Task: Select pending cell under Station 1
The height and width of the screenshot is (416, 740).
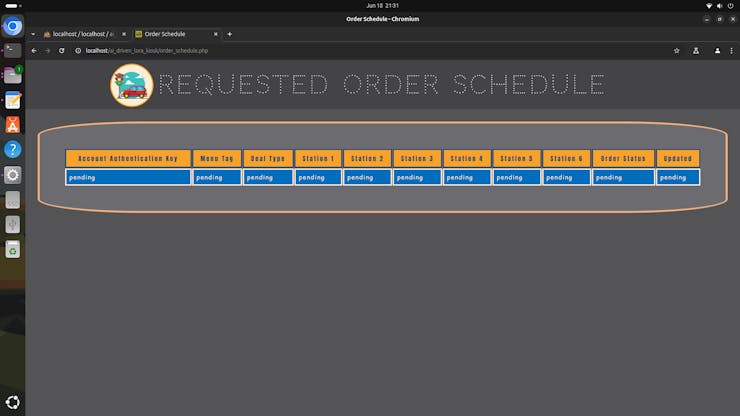Action: [318, 177]
